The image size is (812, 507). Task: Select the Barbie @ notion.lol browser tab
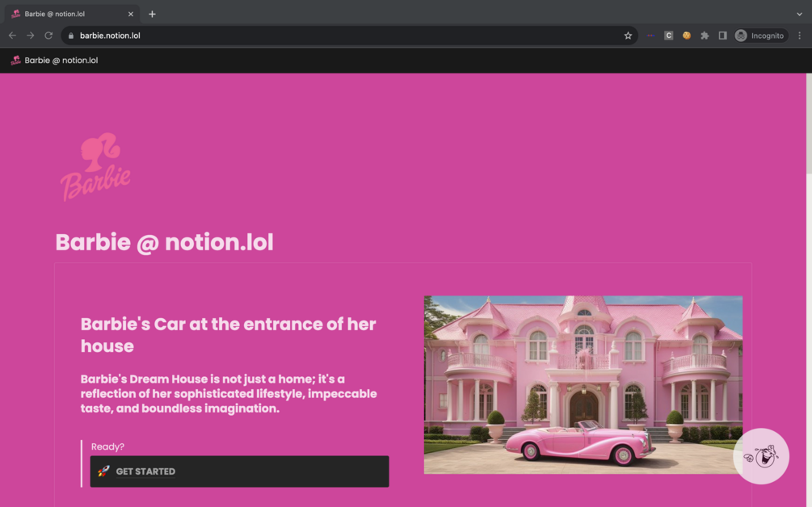coord(73,14)
